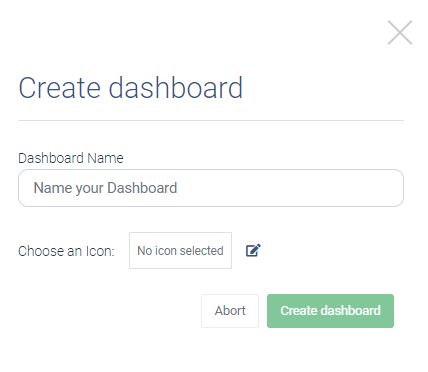Click the No icon selected text
Image resolution: width=428 pixels, height=372 pixels.
click(180, 251)
